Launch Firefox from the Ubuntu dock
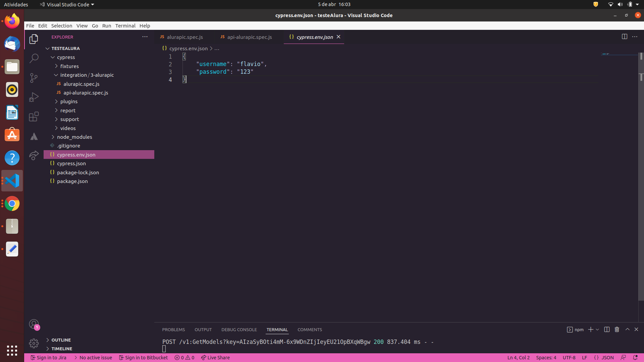 click(x=12, y=21)
